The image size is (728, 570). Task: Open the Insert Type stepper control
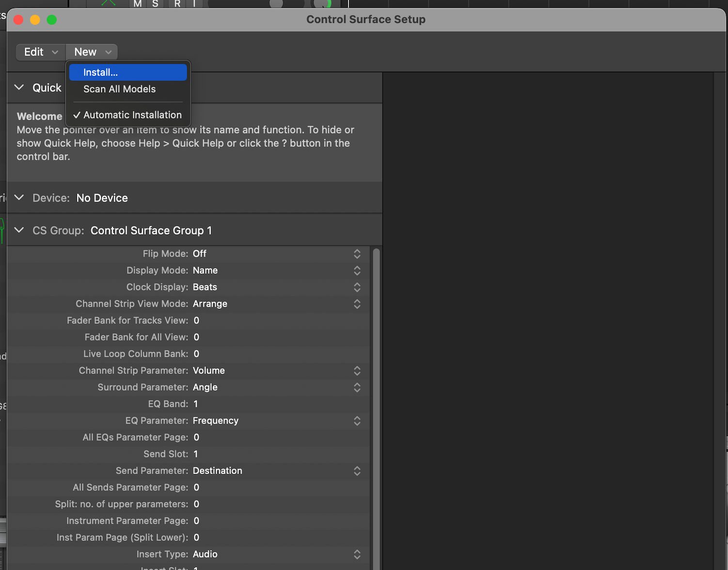(x=357, y=554)
